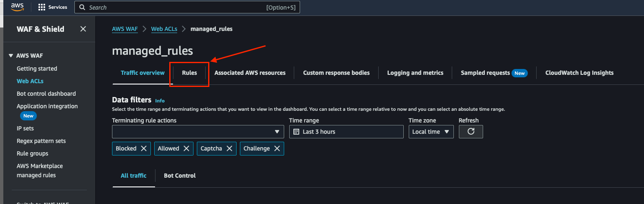Open Rule groups in the sidebar
This screenshot has width=644, height=204.
tap(32, 153)
